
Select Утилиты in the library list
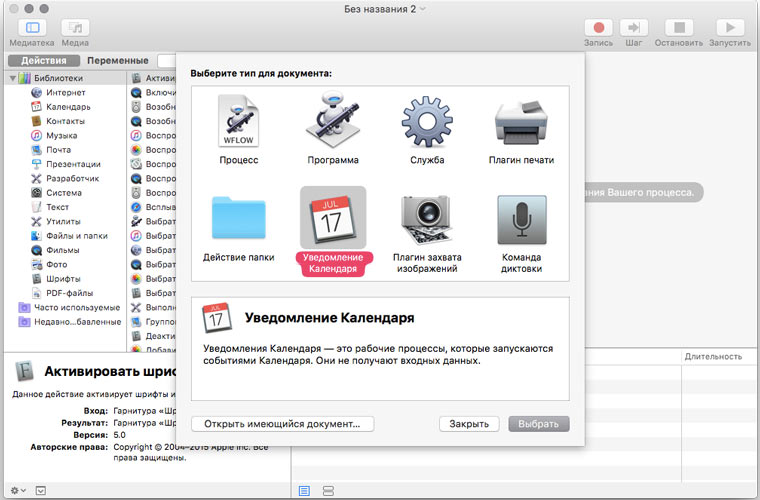[65, 221]
